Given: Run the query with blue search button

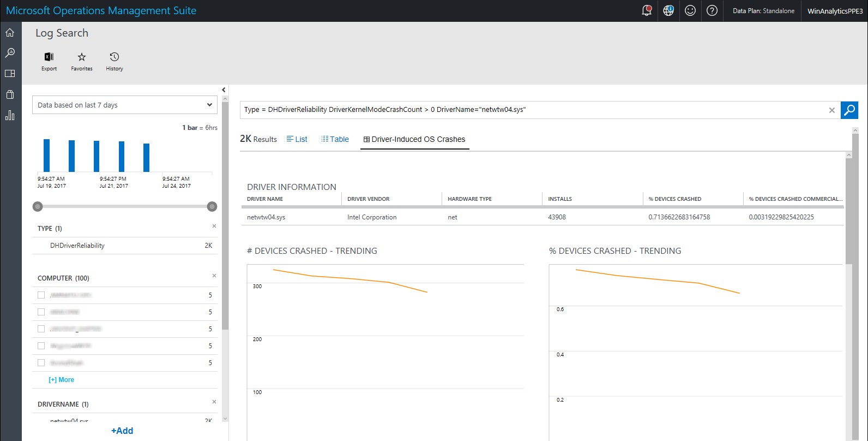Looking at the screenshot, I should 849,110.
